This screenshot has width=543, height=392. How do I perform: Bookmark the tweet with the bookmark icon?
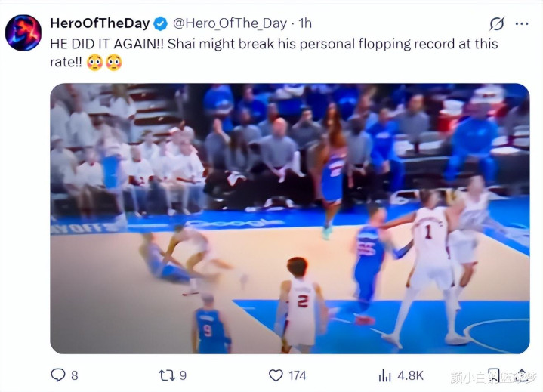[494, 376]
